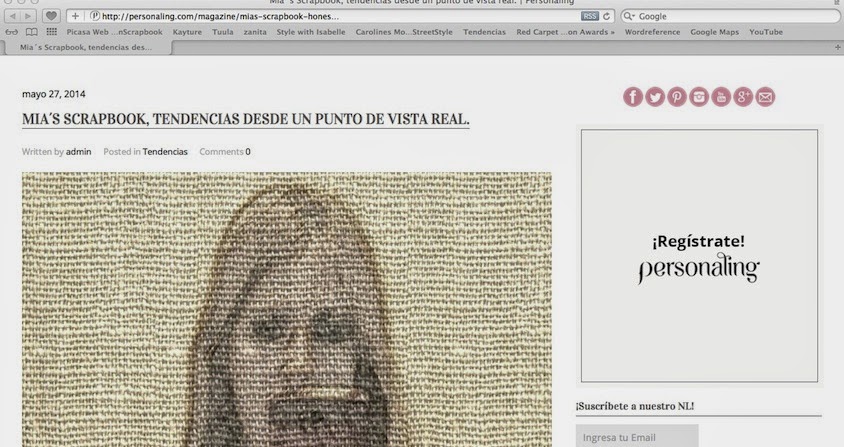Click the Google search magnifier dropdown
Screen dimensions: 844x447
tap(629, 16)
